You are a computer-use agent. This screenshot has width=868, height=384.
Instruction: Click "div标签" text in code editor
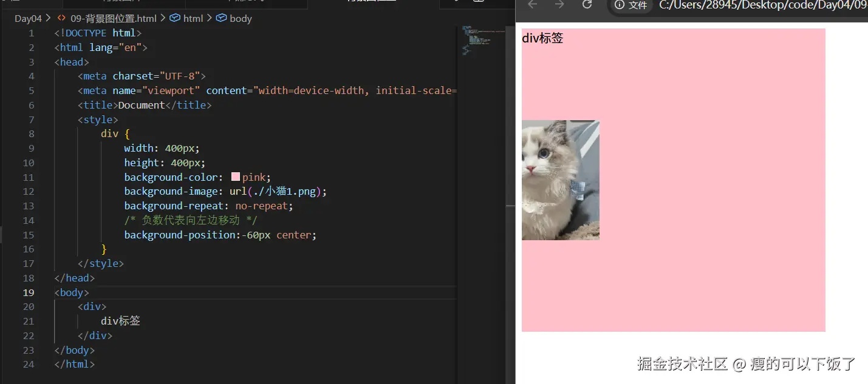point(121,321)
